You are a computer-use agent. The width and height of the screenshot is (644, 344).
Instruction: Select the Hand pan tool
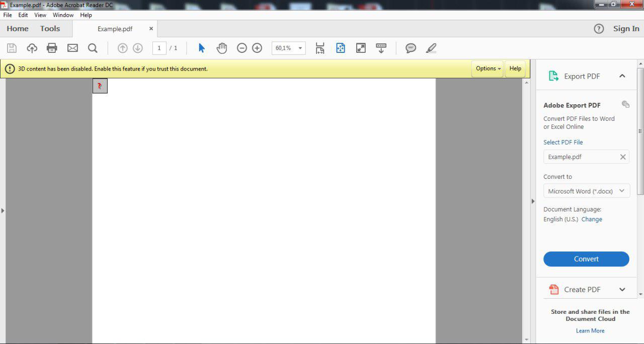pyautogui.click(x=222, y=48)
